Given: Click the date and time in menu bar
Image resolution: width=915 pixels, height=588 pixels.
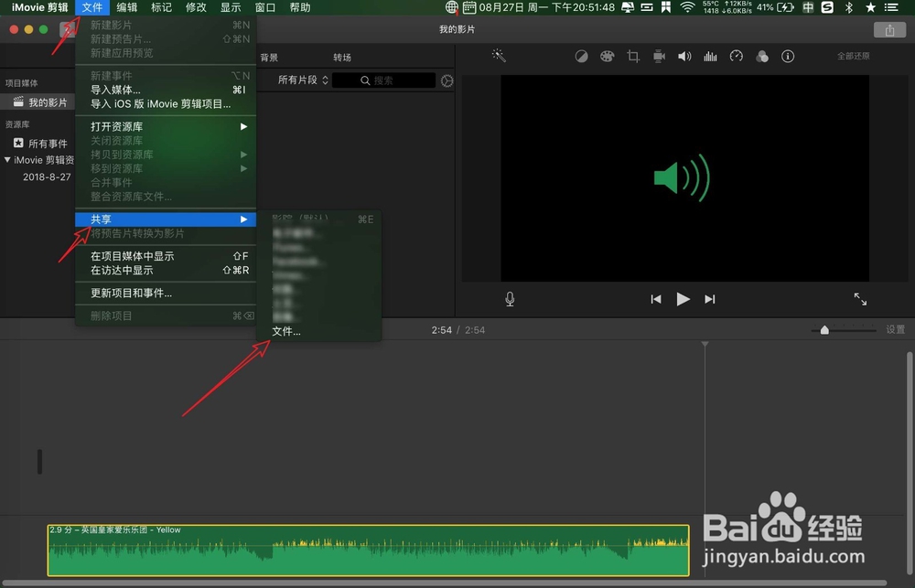Looking at the screenshot, I should tap(547, 7).
